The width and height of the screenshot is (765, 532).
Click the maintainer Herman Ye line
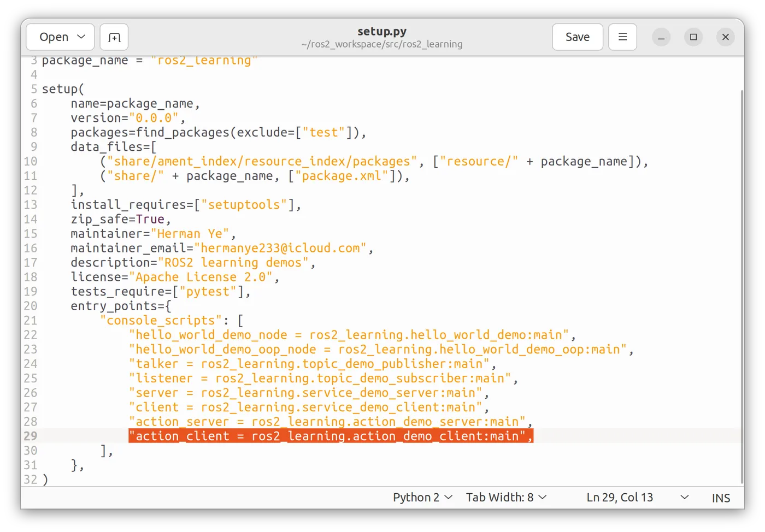pyautogui.click(x=153, y=234)
